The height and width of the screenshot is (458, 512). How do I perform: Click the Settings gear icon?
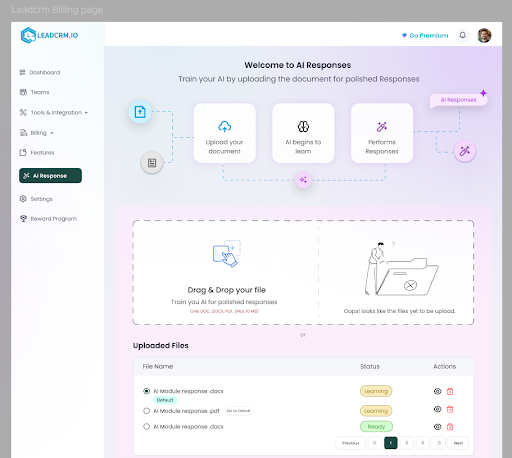(x=23, y=199)
